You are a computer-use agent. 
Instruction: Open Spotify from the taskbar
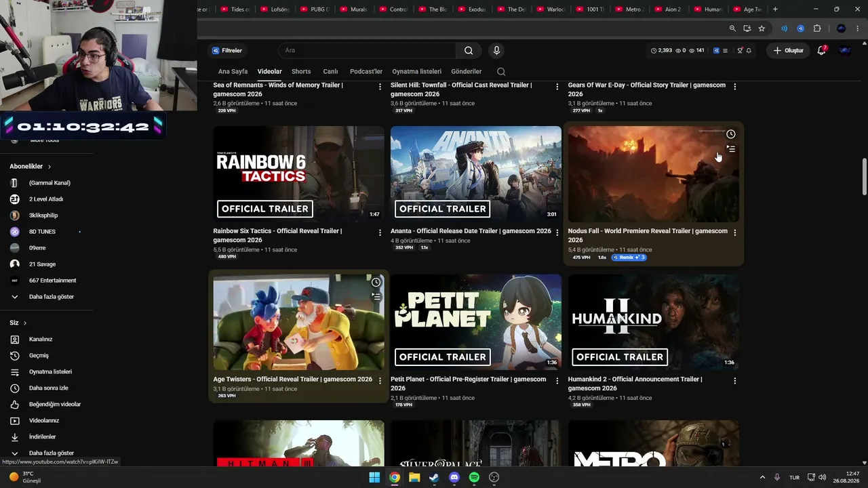[474, 477]
